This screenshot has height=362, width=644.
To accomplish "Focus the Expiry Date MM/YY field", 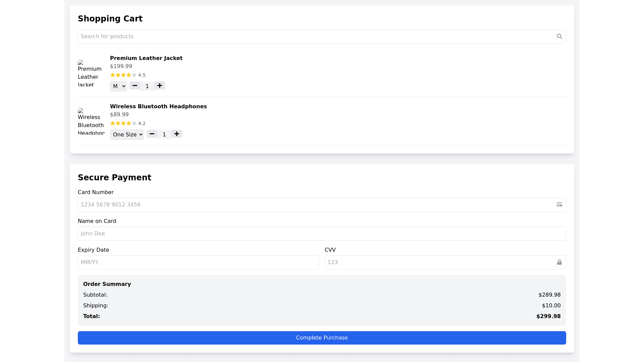I will pos(198,262).
